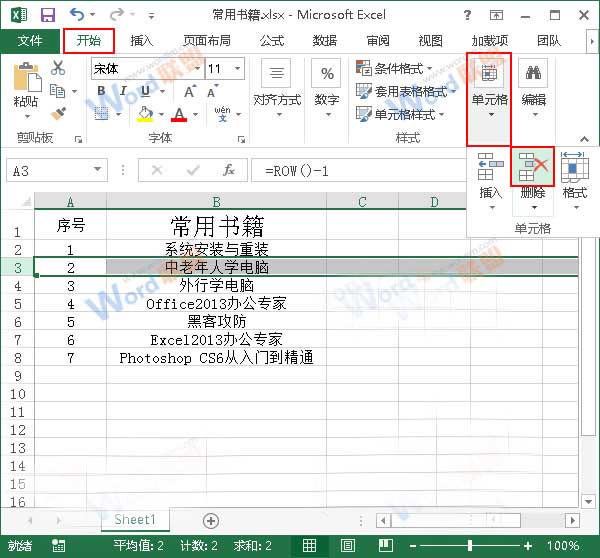The width and height of the screenshot is (600, 558).
Task: Expand the 条件格式 conditional formatting dropdown
Action: click(430, 69)
